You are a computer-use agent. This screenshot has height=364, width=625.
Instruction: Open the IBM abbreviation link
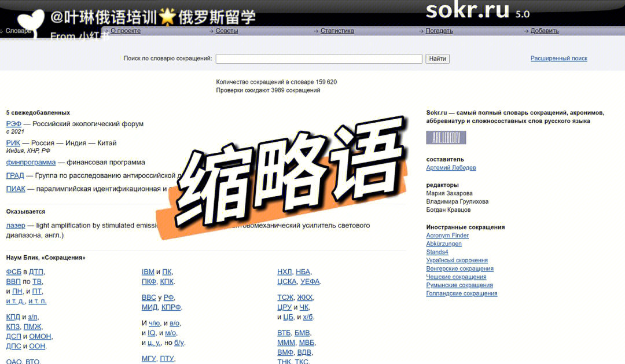[148, 272]
